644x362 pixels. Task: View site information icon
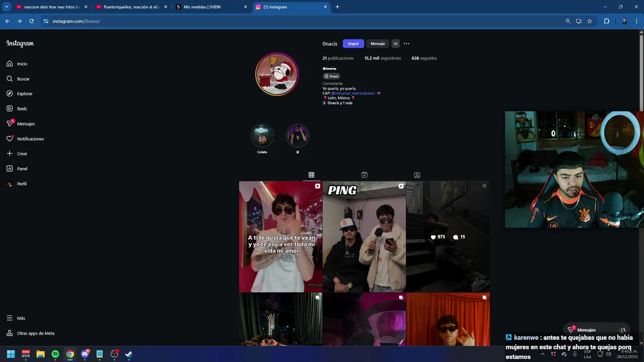[x=46, y=21]
